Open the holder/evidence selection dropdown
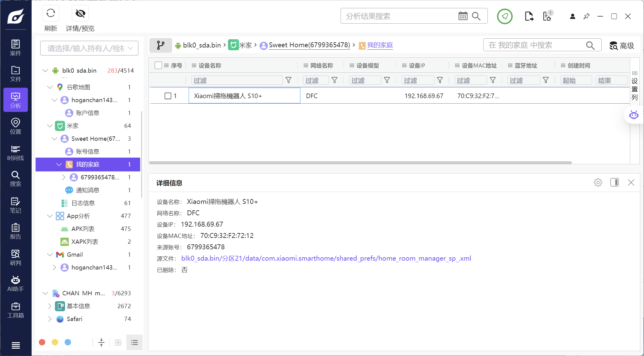Viewport: 644px width, 356px height. 89,48
